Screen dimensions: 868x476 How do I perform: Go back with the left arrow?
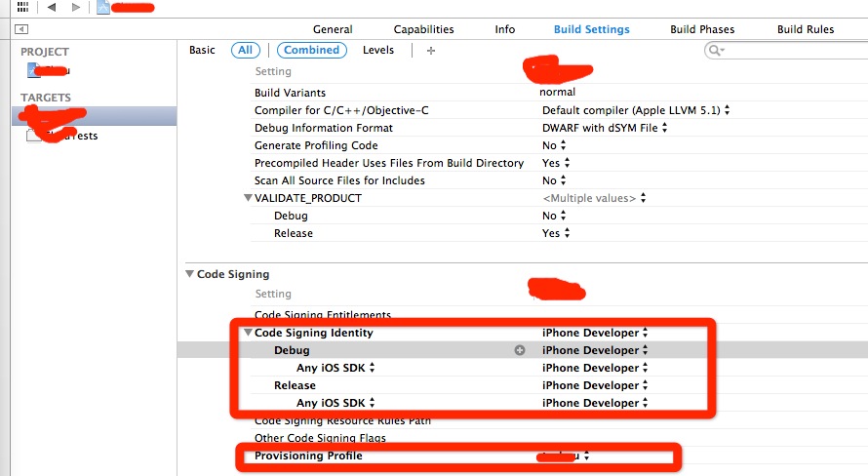pyautogui.click(x=52, y=7)
